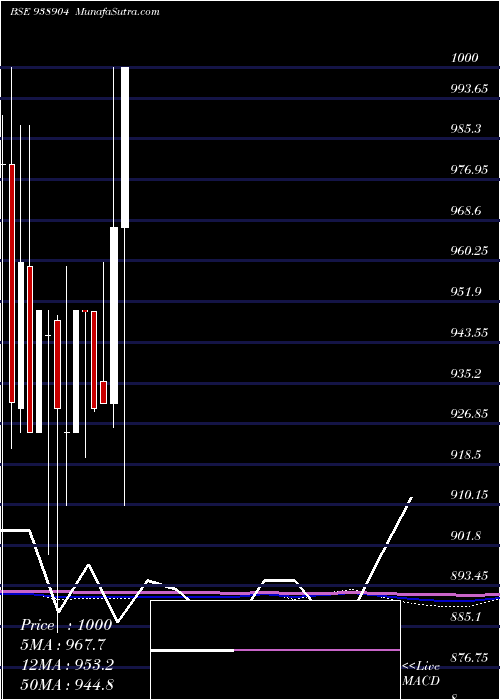Click the 1000 price axis label
The image size is (500, 700).
coord(465,58)
